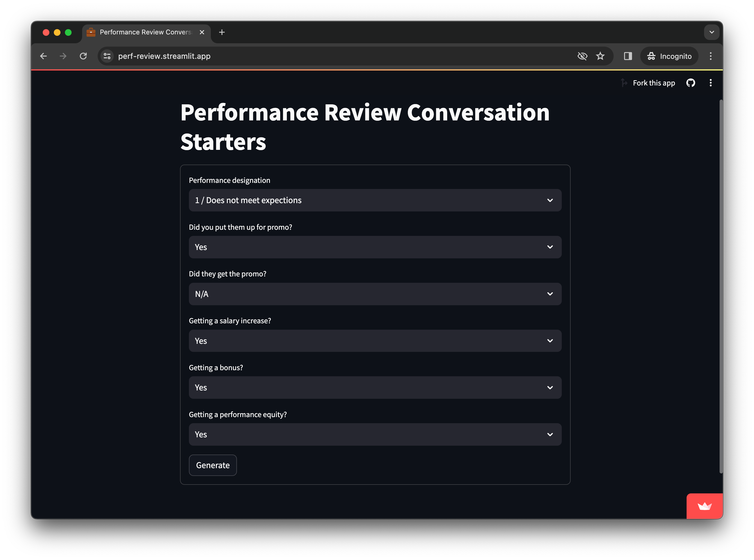Reload the perf-review page
The width and height of the screenshot is (754, 560).
83,56
